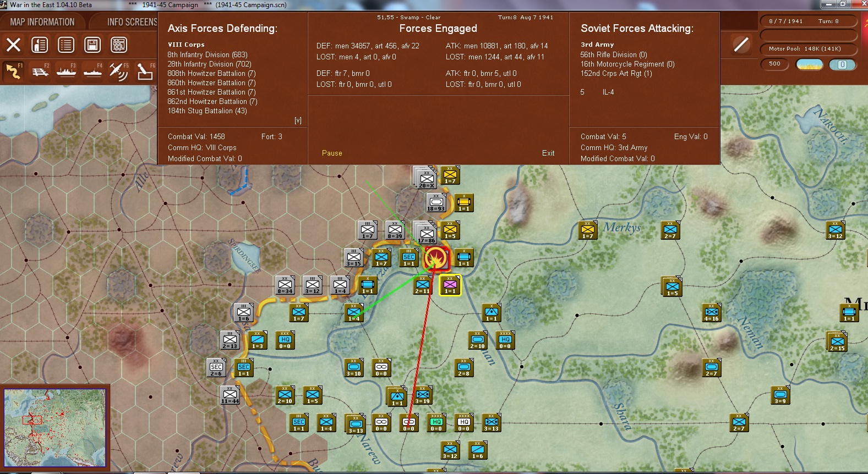Click the battle explosion marker on the map
868x474 pixels.
(x=436, y=257)
